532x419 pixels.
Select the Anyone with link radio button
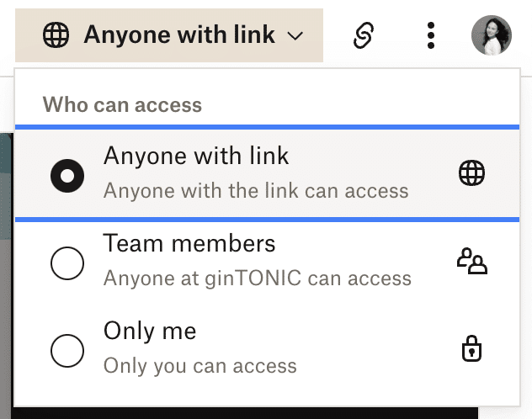pos(67,175)
